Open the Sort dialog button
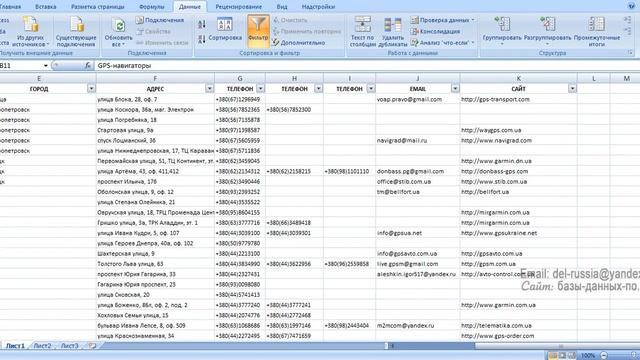 coord(225,29)
